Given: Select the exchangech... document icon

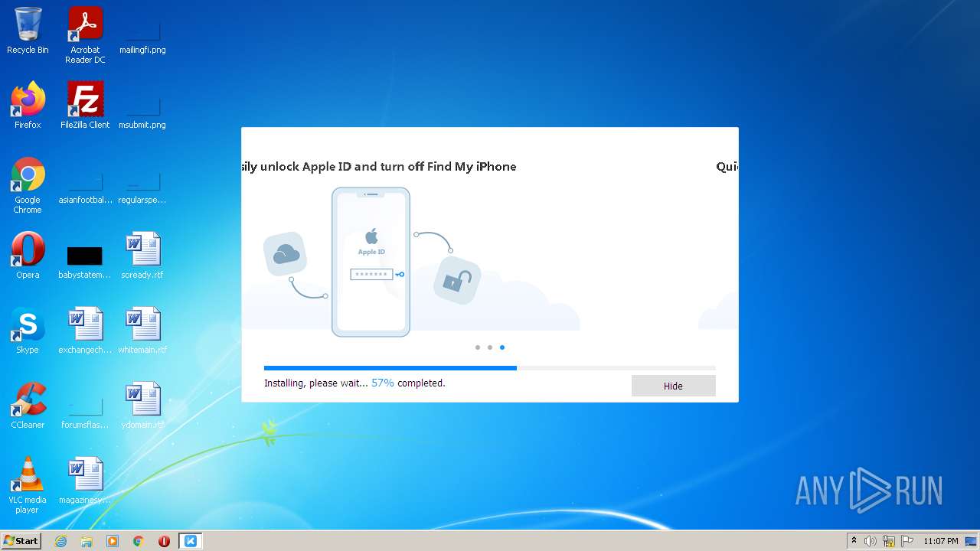Looking at the screenshot, I should click(85, 331).
